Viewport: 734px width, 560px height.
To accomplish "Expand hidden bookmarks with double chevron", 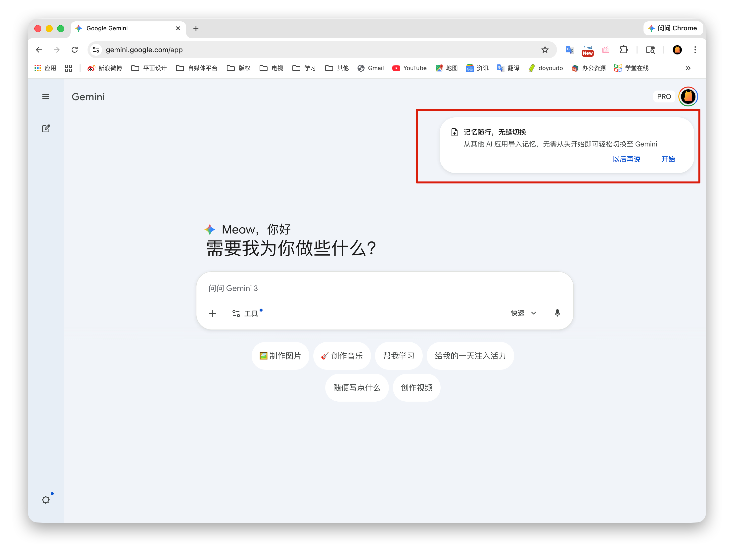I will pyautogui.click(x=688, y=68).
